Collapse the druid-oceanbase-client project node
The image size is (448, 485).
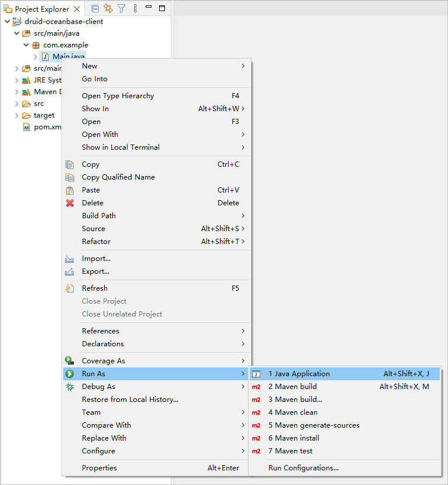coord(7,22)
